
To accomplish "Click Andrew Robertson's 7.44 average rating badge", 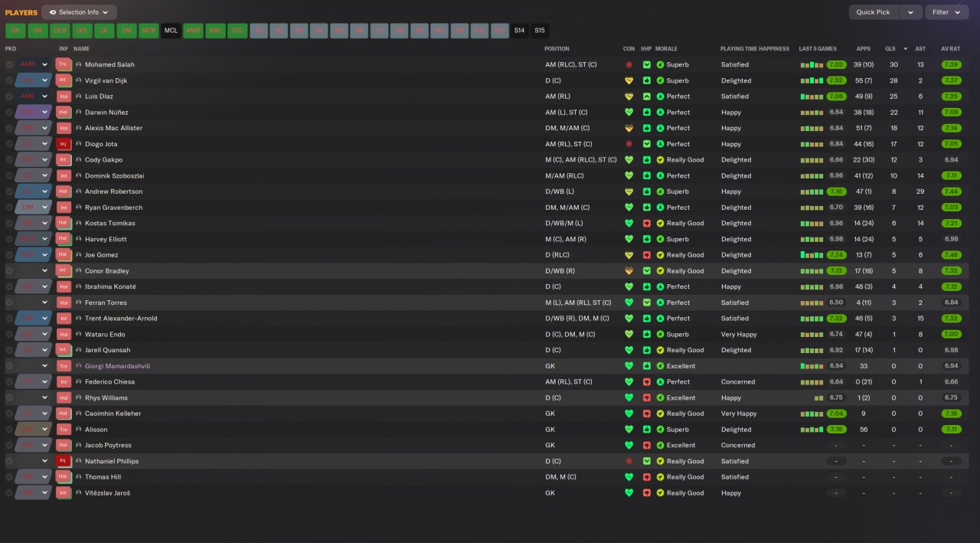I will click(952, 191).
